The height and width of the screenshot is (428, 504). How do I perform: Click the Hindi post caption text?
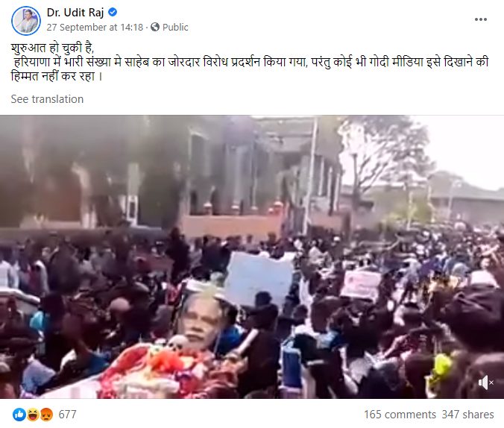tap(250, 62)
